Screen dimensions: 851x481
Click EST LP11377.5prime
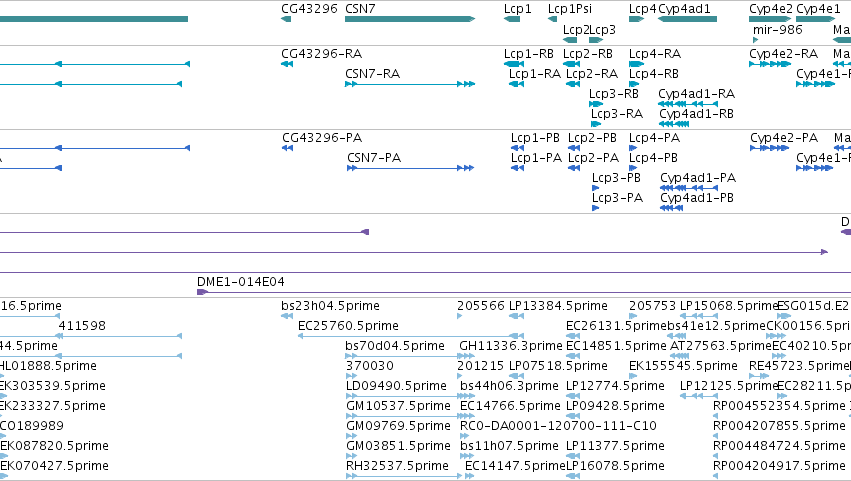point(615,446)
